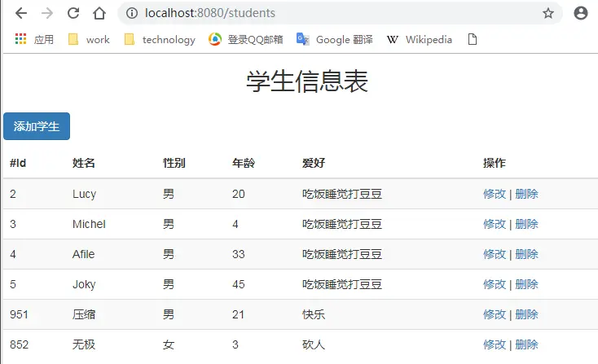Select the name cell Michel
Screen dimensions: 598x364
[x=89, y=224]
